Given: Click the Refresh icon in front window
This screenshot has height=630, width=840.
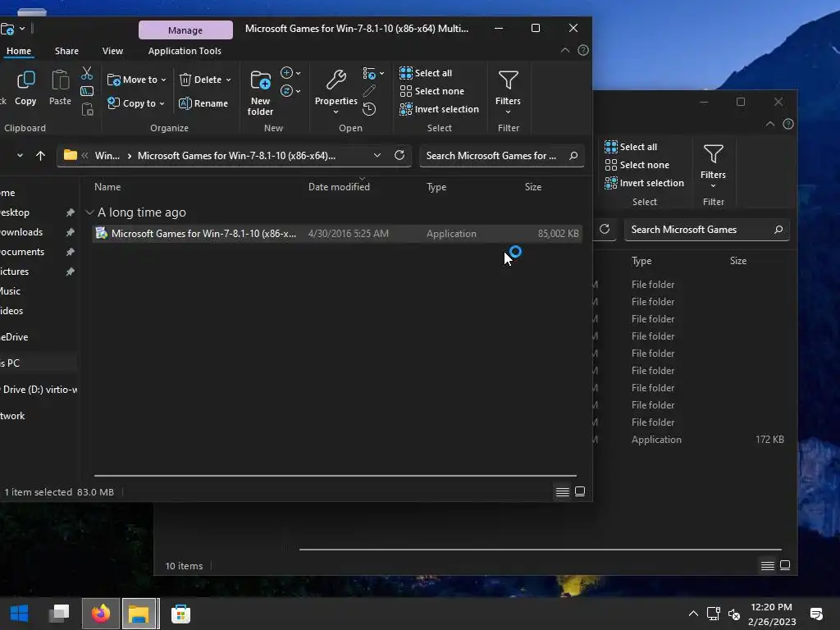Looking at the screenshot, I should tap(399, 155).
